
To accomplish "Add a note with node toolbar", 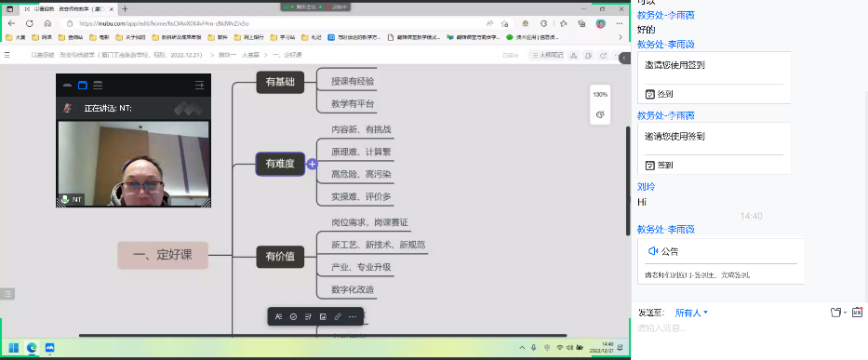I will (x=308, y=317).
